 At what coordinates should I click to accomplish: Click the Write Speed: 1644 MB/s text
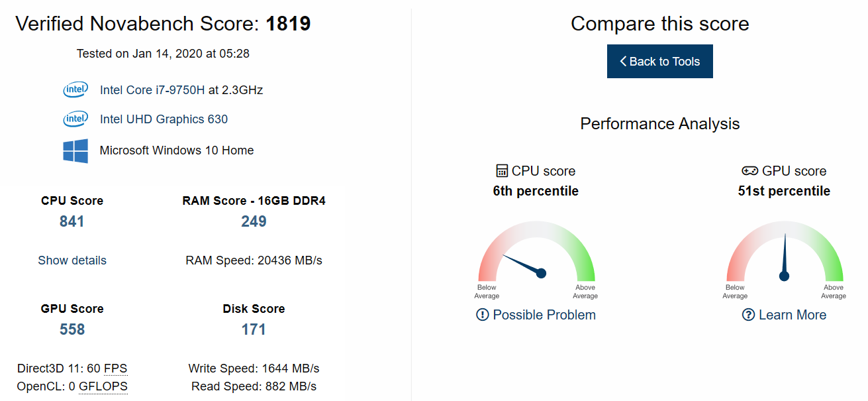[254, 369]
